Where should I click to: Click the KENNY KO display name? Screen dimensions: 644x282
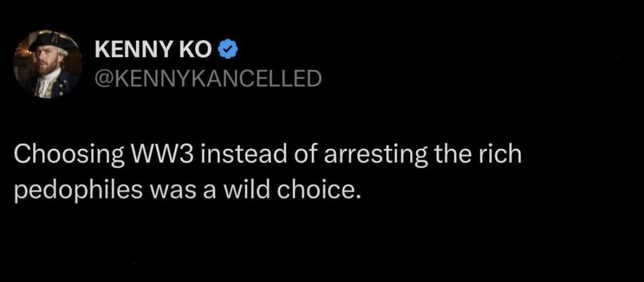pos(152,51)
